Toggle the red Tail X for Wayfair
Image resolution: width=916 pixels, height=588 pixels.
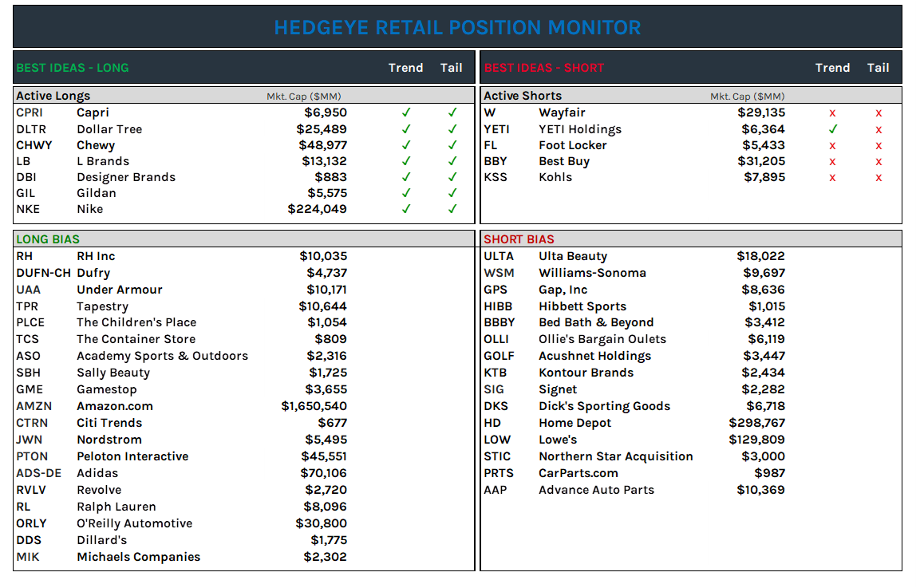(x=878, y=112)
